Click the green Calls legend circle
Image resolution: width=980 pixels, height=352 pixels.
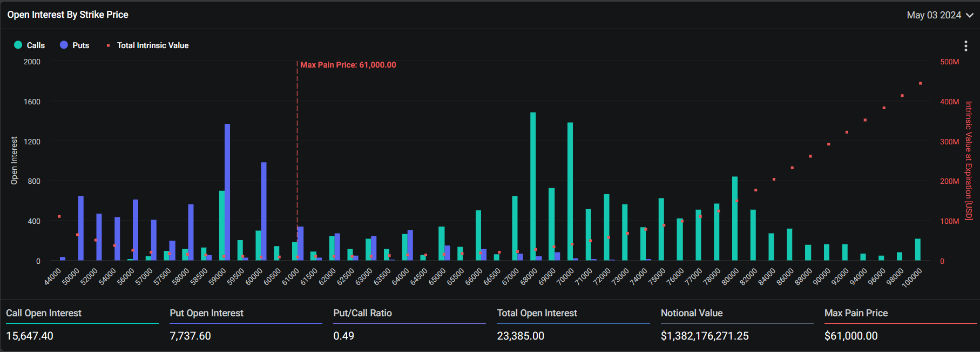[18, 45]
